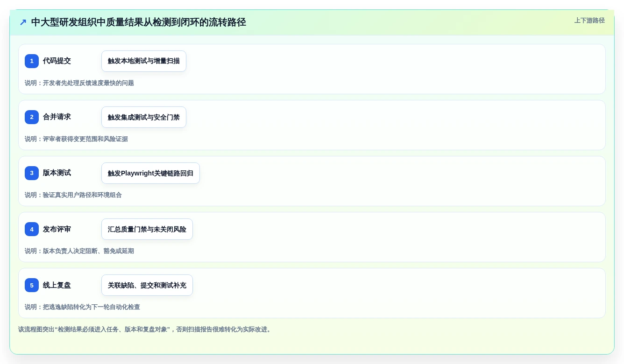Click the note 验证真实用户路径和环境组合
The image size is (624, 364).
73,195
